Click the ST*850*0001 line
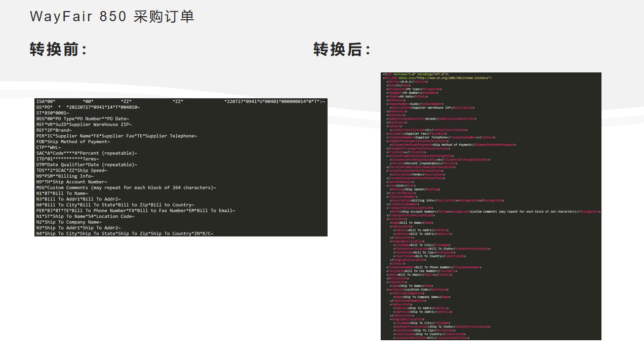This screenshot has width=644, height=361. point(51,113)
